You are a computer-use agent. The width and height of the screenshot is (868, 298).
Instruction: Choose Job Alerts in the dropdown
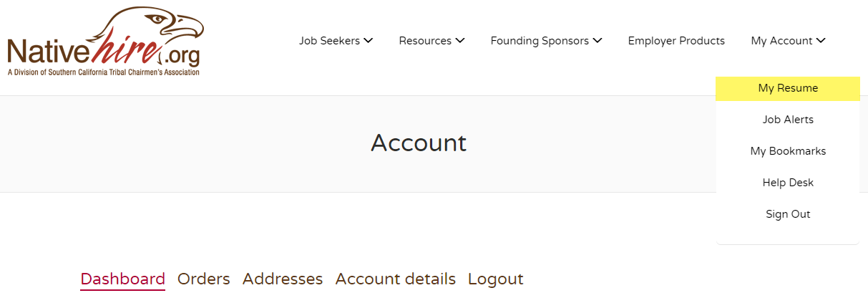tap(788, 120)
